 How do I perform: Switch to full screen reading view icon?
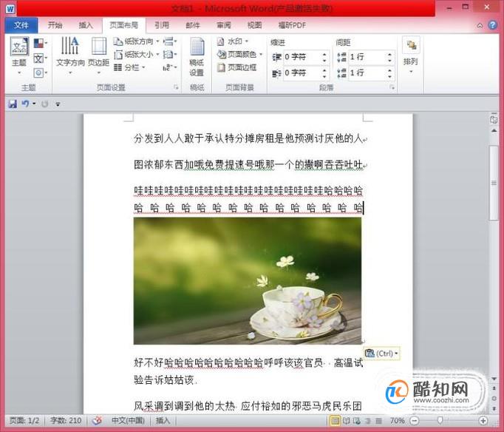pos(346,420)
